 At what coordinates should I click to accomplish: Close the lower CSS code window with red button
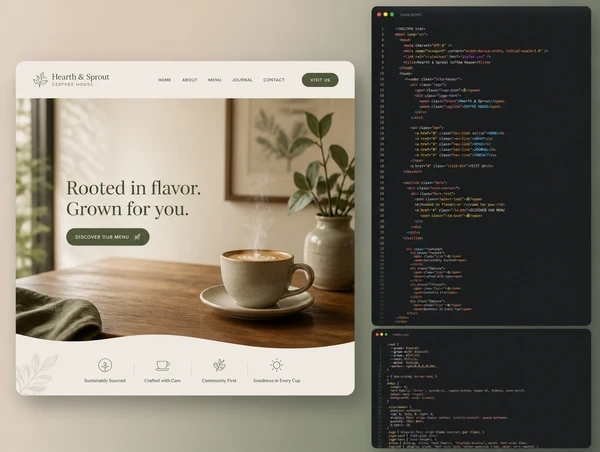(377, 335)
